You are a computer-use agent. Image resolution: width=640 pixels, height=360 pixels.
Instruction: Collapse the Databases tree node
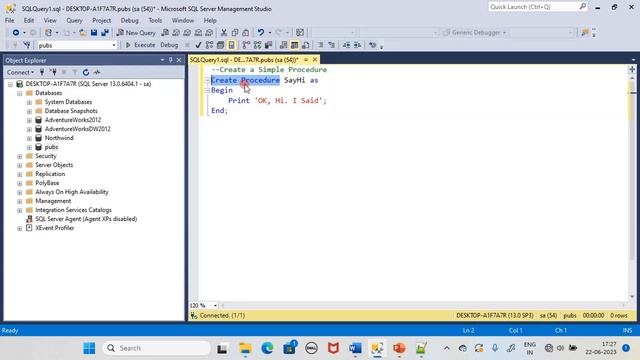click(x=20, y=93)
